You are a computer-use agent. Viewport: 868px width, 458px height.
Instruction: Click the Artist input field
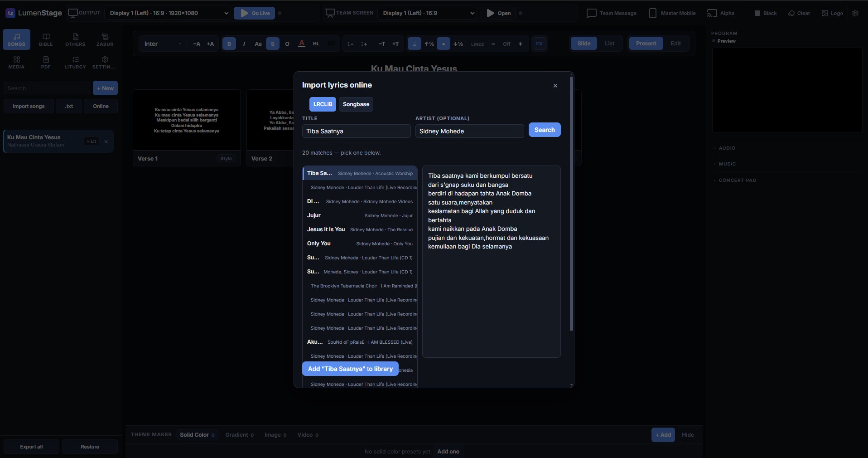click(x=470, y=131)
